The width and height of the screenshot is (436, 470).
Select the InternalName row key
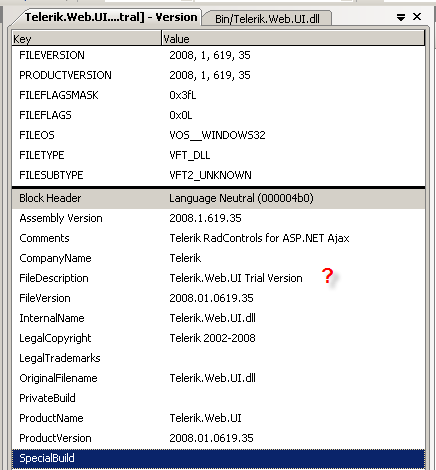click(52, 318)
